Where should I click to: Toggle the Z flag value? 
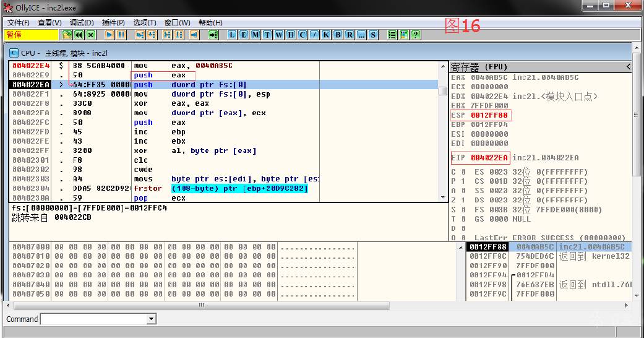click(x=463, y=200)
